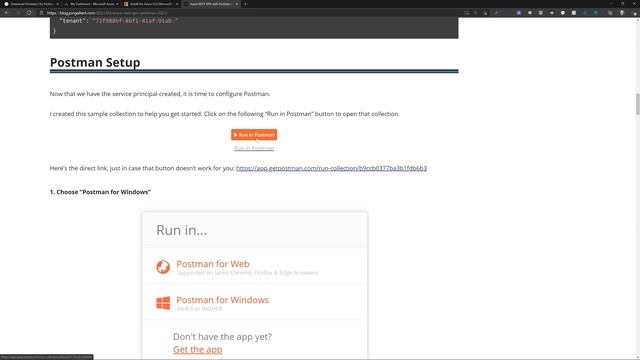Viewport: 640px width, 360px height.
Task: Click the page's vertical scrollbar thumb
Action: [x=638, y=104]
